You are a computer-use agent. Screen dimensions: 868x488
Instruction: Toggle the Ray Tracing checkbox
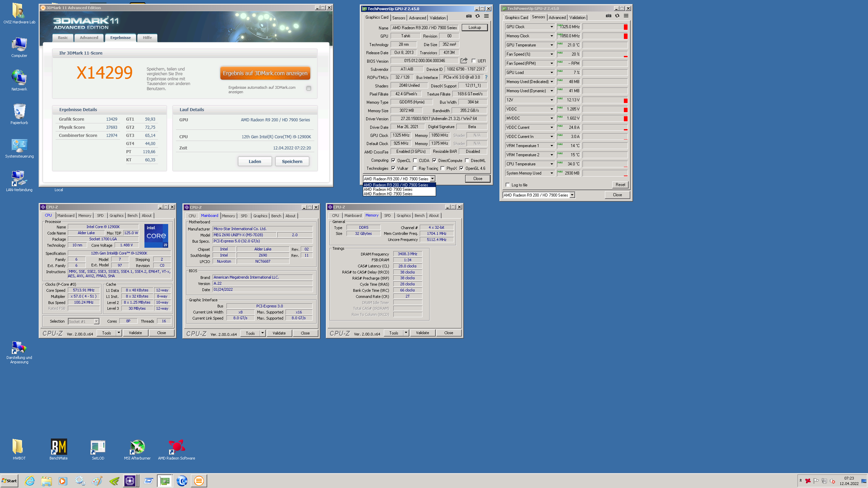[415, 168]
